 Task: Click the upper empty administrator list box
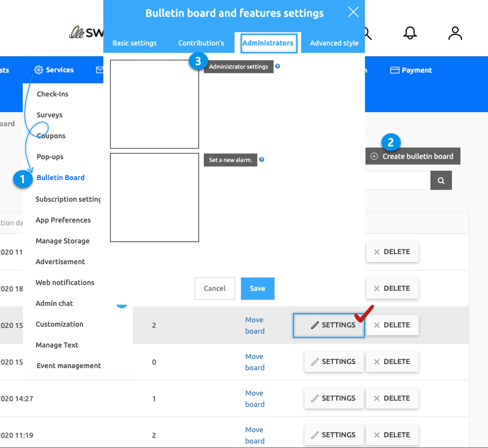click(155, 104)
